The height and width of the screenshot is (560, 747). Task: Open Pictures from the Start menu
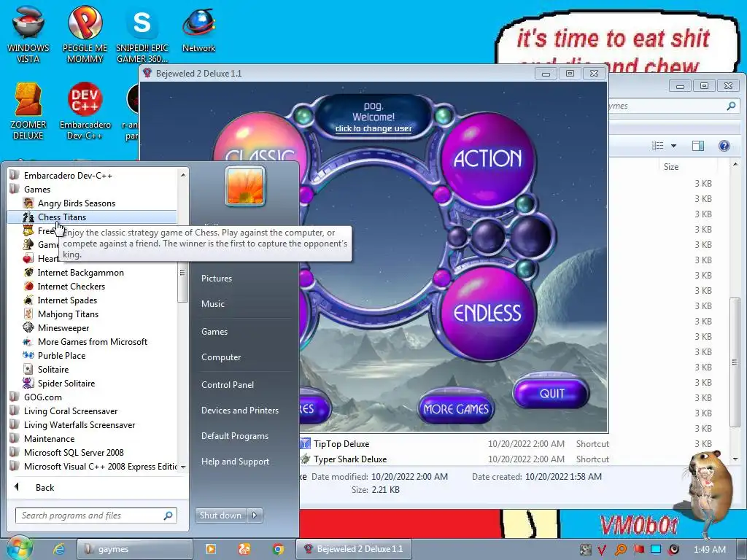click(x=216, y=279)
